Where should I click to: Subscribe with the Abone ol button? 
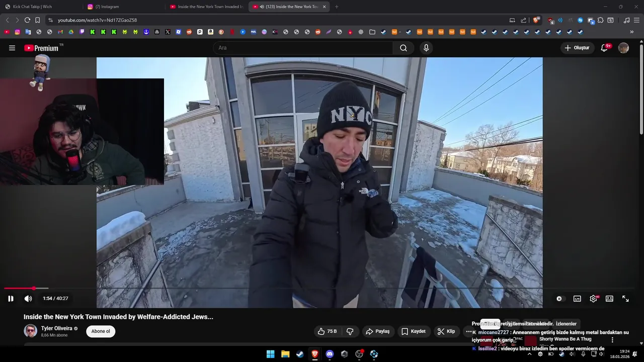coord(101,331)
